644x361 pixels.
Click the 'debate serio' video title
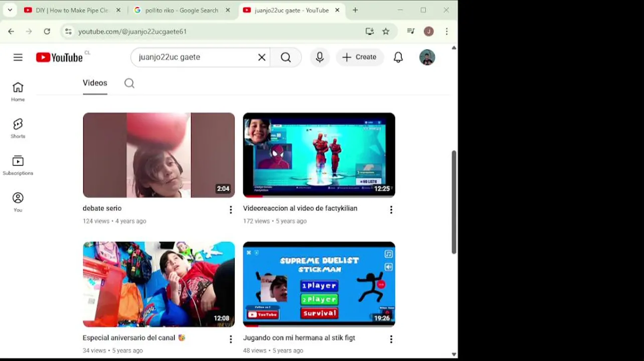(102, 208)
